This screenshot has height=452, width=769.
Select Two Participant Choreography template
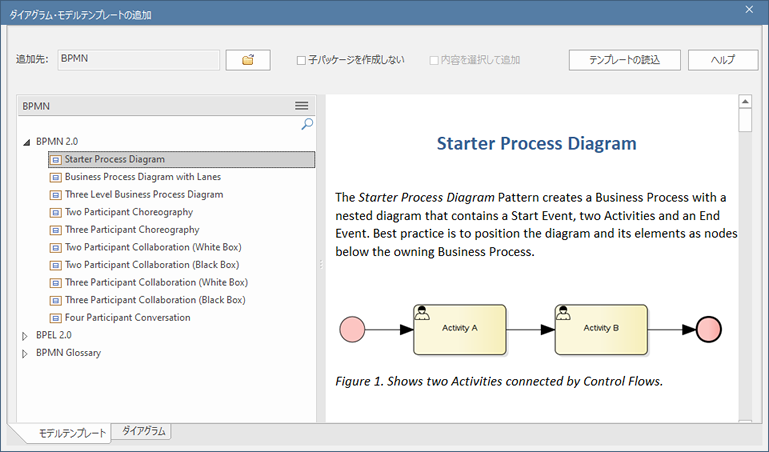tap(128, 212)
